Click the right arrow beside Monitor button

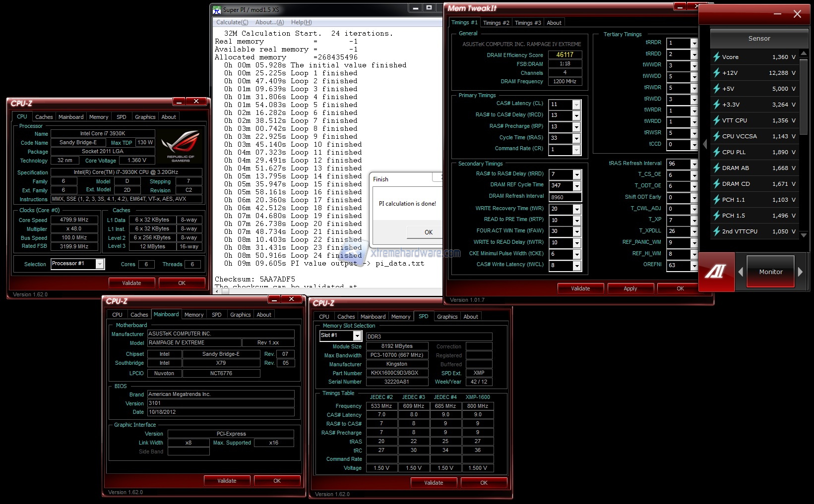coord(800,272)
